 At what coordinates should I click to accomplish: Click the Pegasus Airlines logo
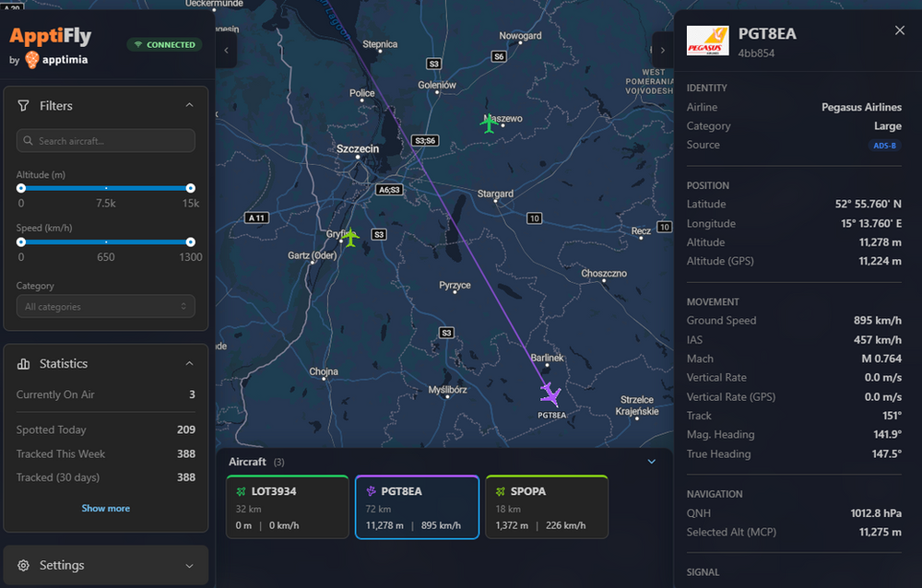point(707,41)
